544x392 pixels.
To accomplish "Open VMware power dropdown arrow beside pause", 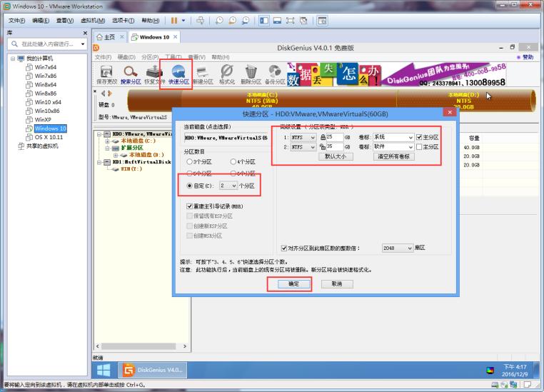I will coord(183,21).
